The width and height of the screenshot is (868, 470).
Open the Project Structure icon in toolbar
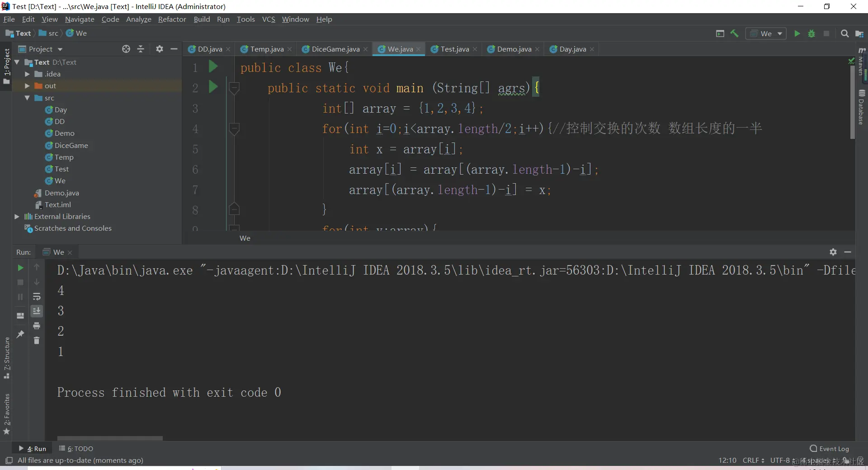pos(859,33)
